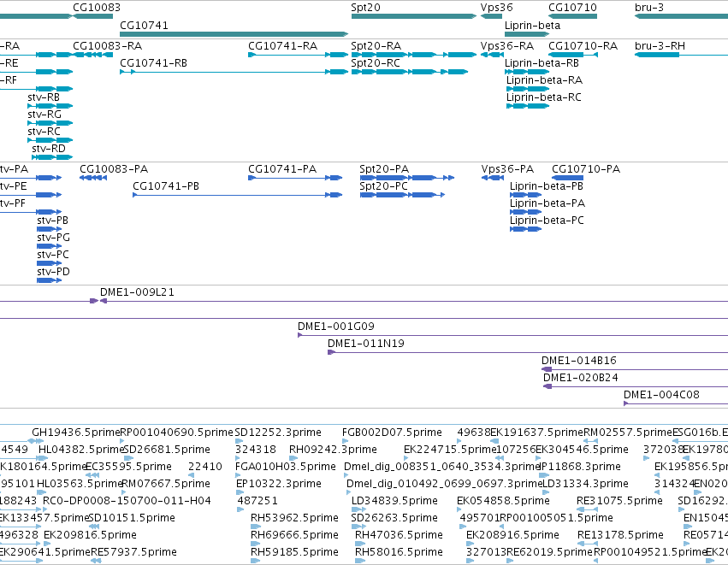
Task: Click EST 'RH09242.3prime'
Action: [x=333, y=450]
